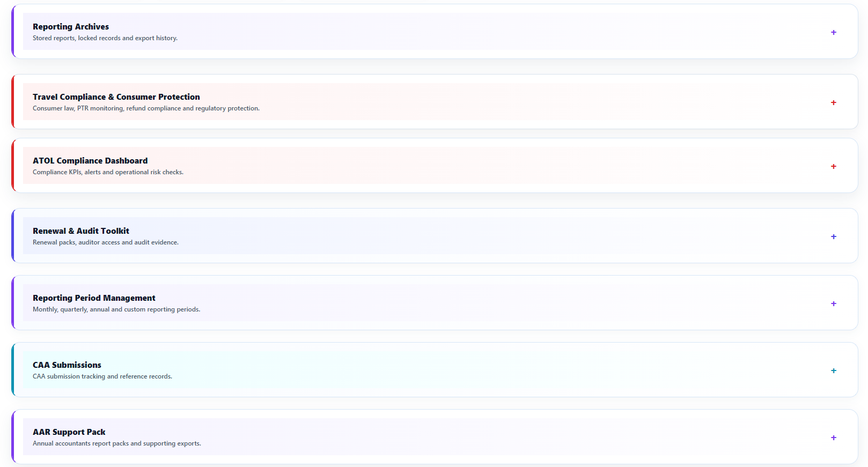Select 'CAA submission tracking' description text
The width and height of the screenshot is (868, 467).
click(x=102, y=376)
